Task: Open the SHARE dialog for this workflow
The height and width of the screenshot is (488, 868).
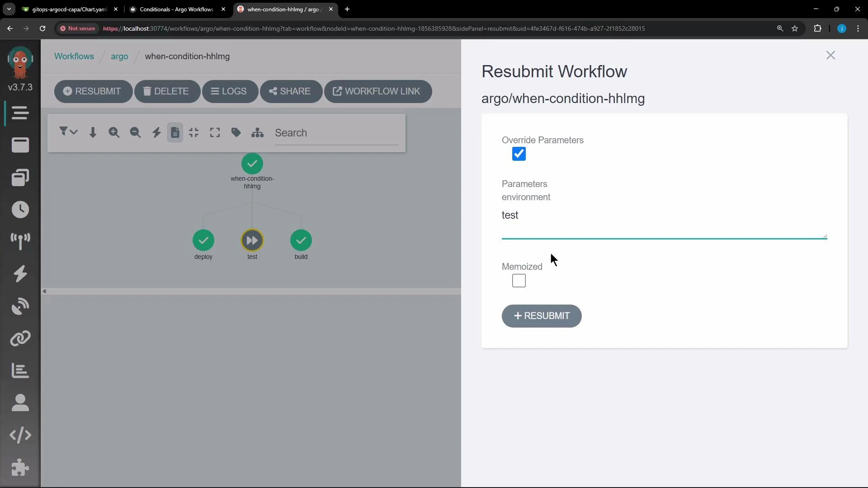Action: tap(291, 91)
